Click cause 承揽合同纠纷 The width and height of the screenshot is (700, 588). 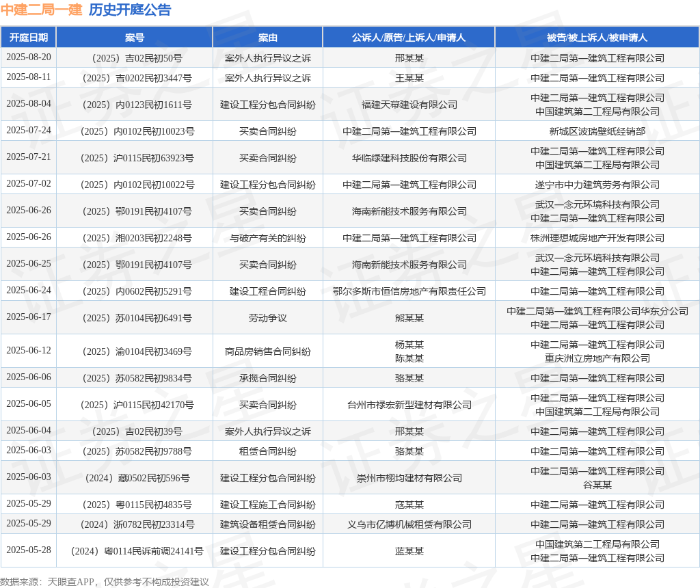point(268,379)
